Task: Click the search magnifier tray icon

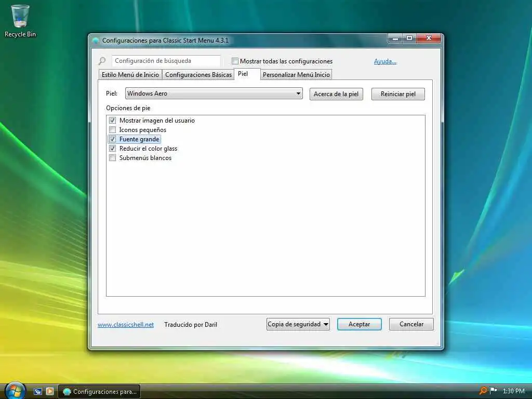Action: click(483, 391)
